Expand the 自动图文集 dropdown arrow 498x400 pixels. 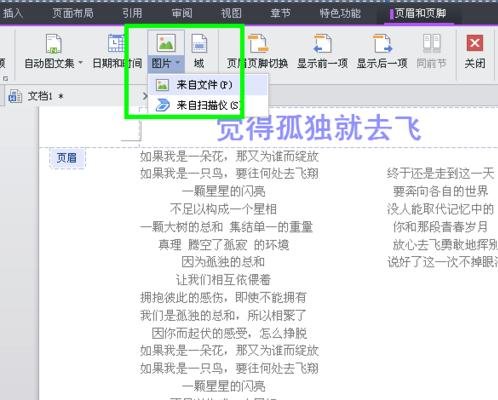pyautogui.click(x=80, y=62)
